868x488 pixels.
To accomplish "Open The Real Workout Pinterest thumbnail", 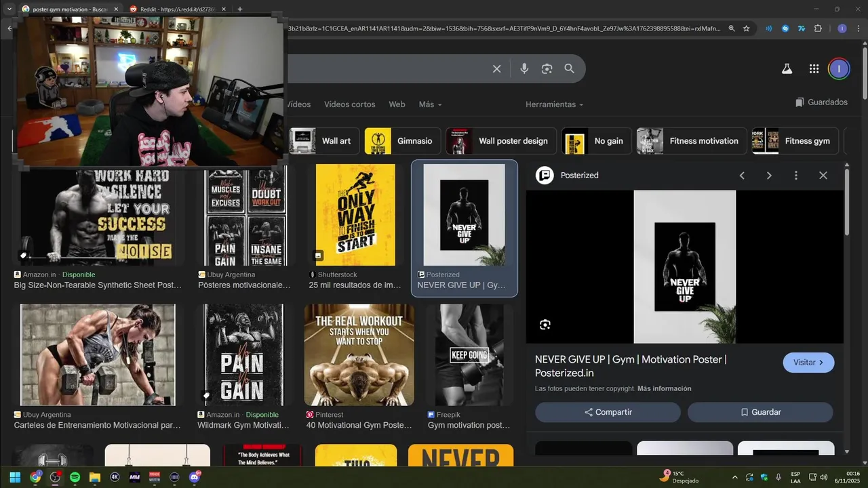I will pos(359,355).
